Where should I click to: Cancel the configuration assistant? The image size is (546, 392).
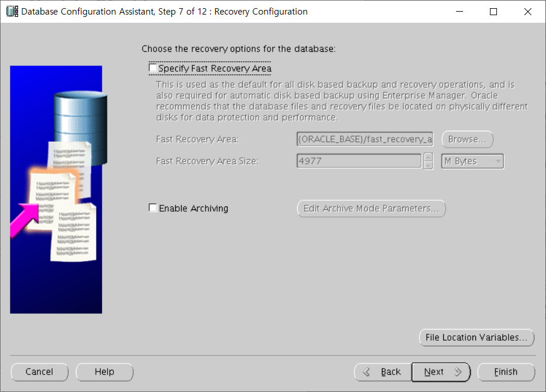point(39,372)
